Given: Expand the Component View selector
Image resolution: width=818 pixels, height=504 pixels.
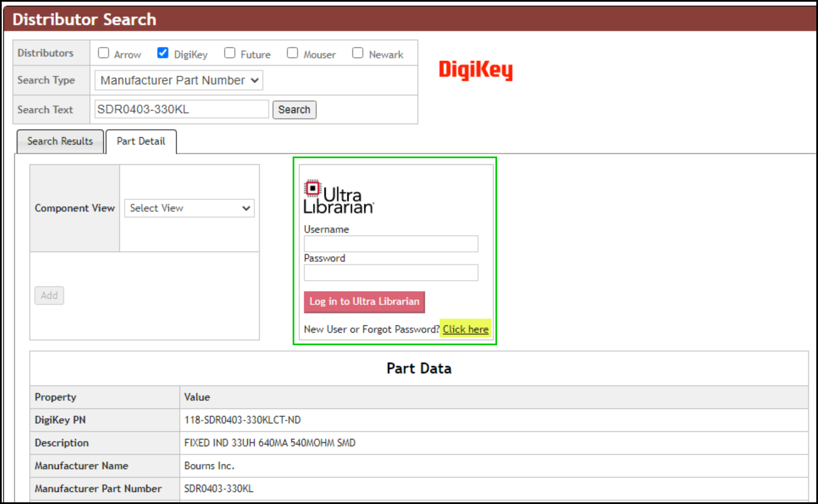Looking at the screenshot, I should click(x=189, y=208).
